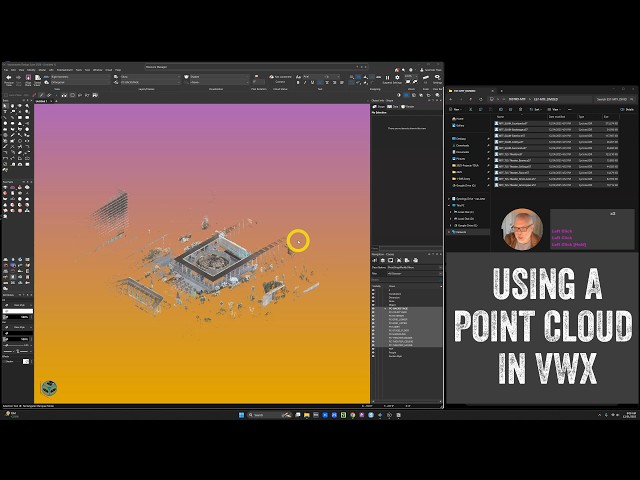Viewport: 640px width, 480px height.
Task: Click the view cube in drawing area
Action: point(49,388)
